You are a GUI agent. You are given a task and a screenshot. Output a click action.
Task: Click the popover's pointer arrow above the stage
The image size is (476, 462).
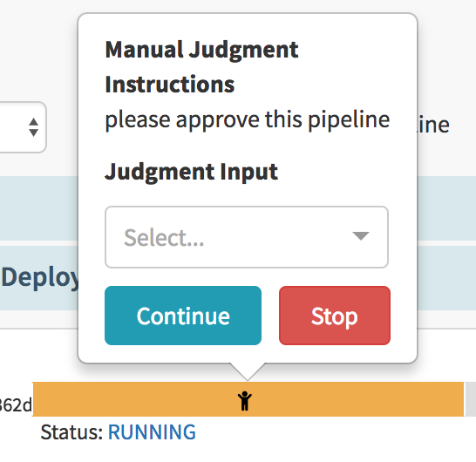point(248,371)
